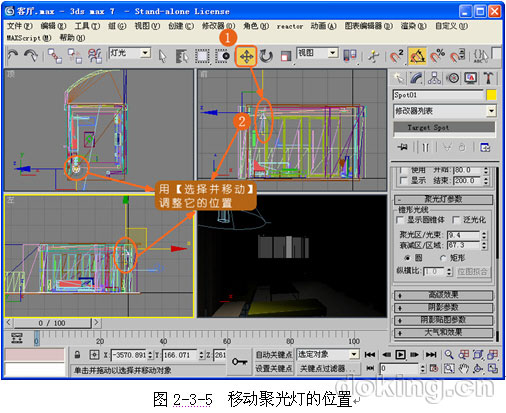
Task: Click the 聚光区/光束 spinner arrows
Action: [x=484, y=235]
